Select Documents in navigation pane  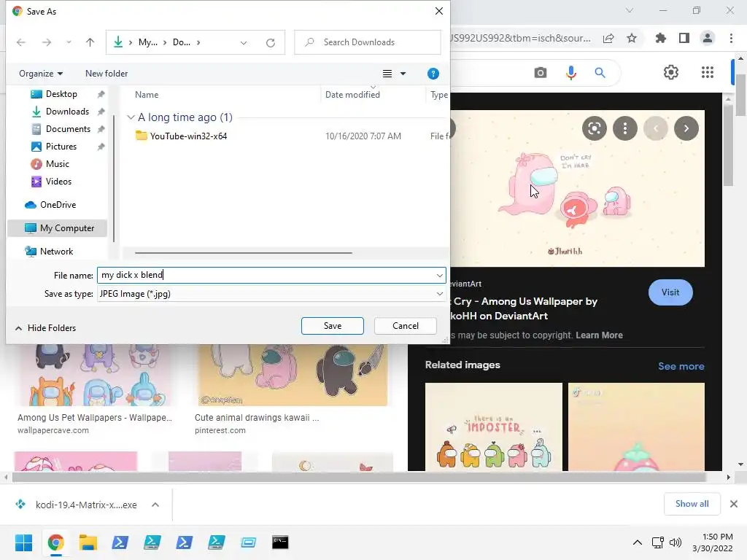(x=68, y=129)
